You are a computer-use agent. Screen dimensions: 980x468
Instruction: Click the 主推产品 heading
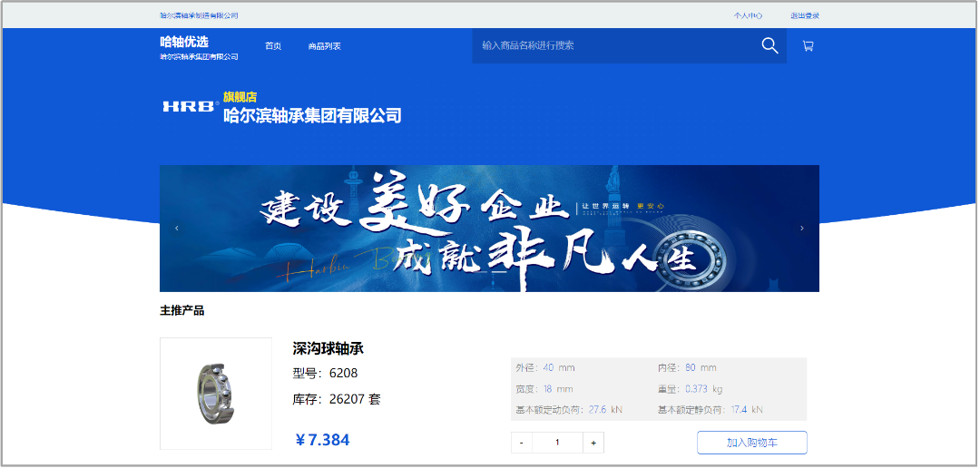(181, 310)
